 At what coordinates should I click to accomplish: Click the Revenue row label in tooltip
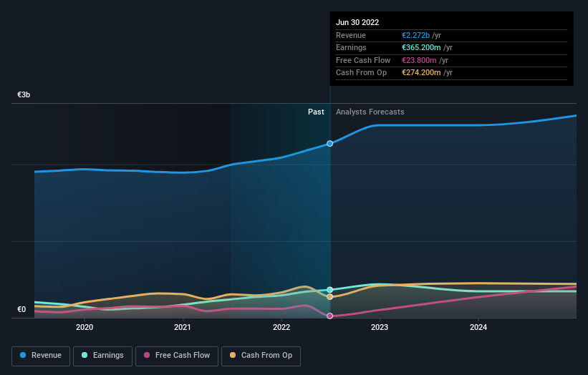[x=351, y=35]
